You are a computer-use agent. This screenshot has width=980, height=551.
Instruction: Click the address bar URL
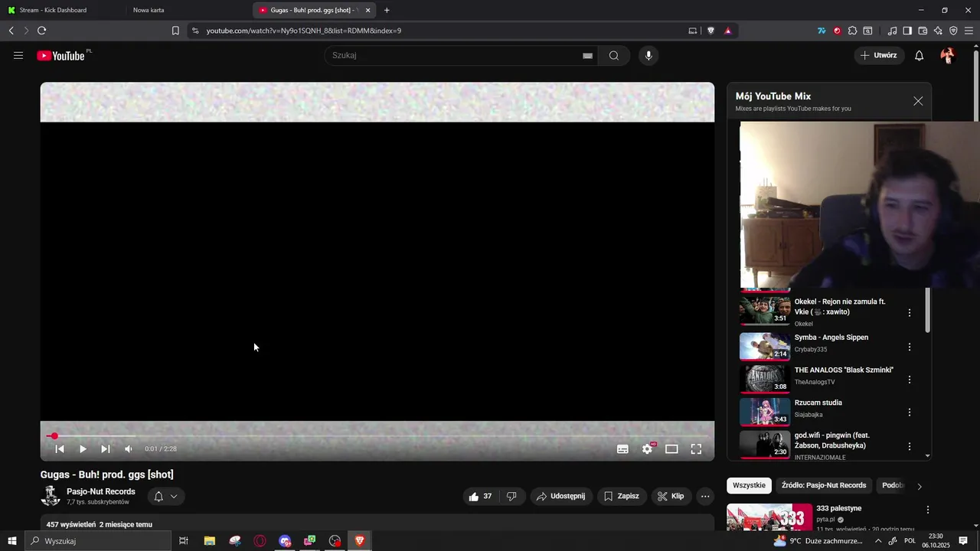[304, 31]
